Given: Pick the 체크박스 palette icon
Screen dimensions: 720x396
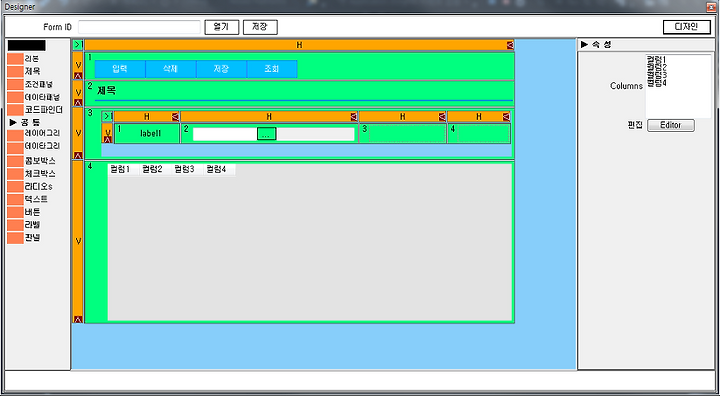Looking at the screenshot, I should tap(15, 174).
